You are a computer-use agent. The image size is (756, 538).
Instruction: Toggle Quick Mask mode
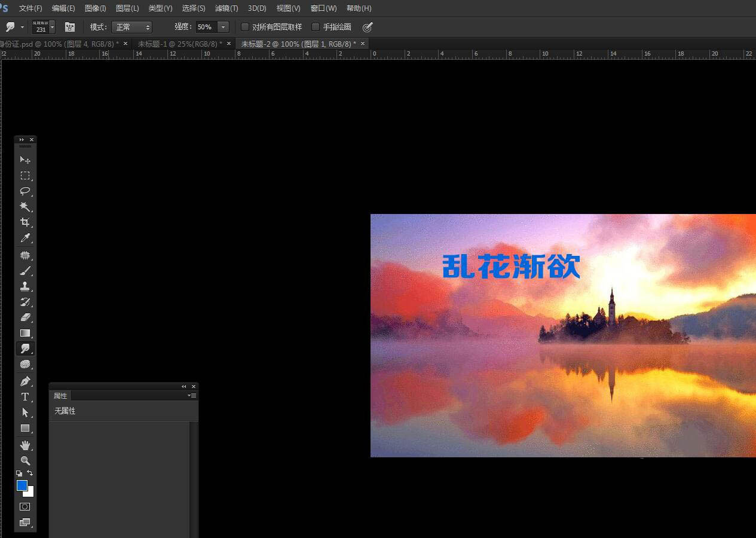pos(25,506)
